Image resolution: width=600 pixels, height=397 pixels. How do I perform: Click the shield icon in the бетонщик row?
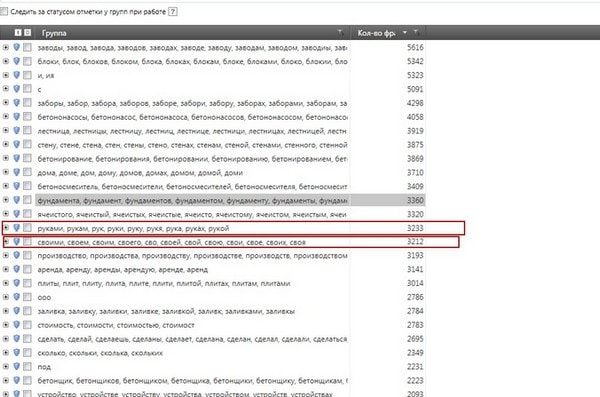tap(16, 380)
